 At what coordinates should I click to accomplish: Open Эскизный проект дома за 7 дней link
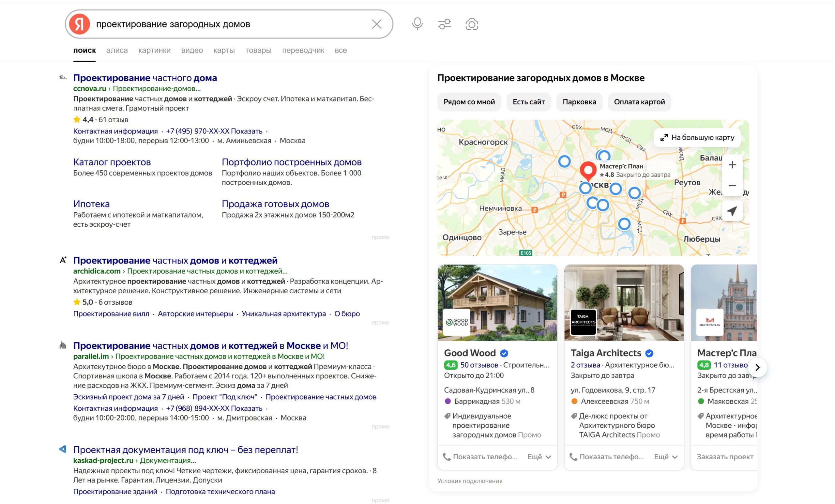(129, 397)
